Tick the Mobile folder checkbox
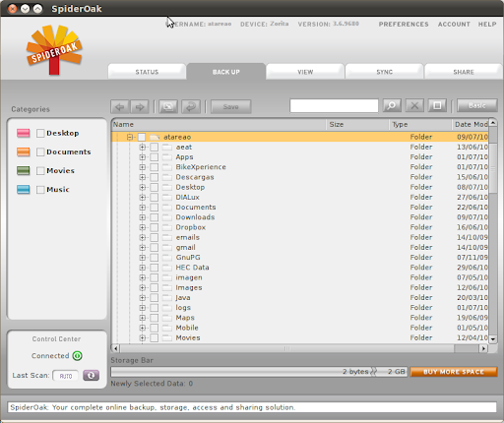504x423 pixels. 155,328
